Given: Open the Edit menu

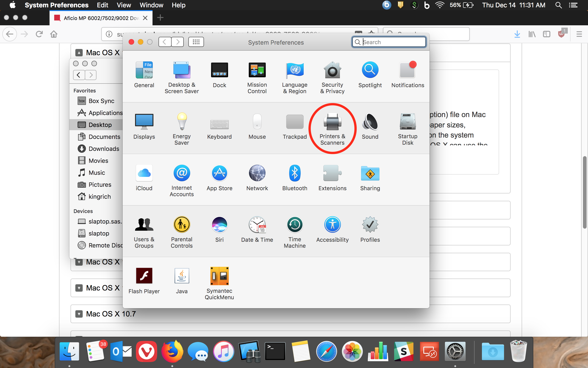Looking at the screenshot, I should coord(102,5).
